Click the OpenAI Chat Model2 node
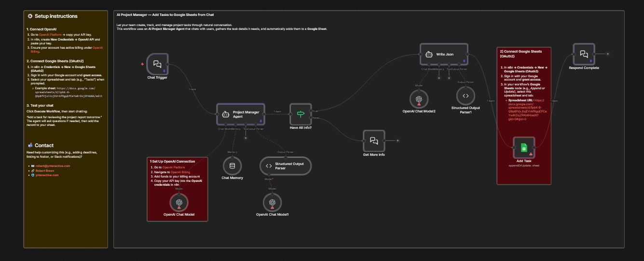 coord(419,99)
